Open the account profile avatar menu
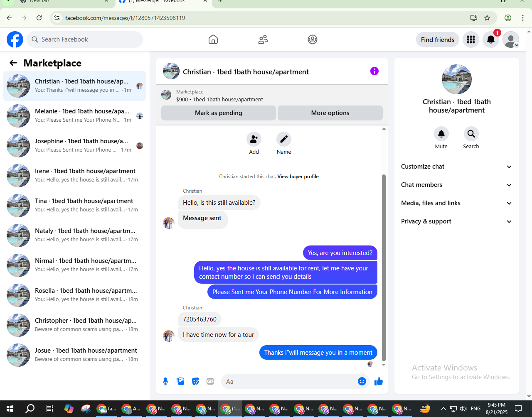532x417 pixels. 511,39
